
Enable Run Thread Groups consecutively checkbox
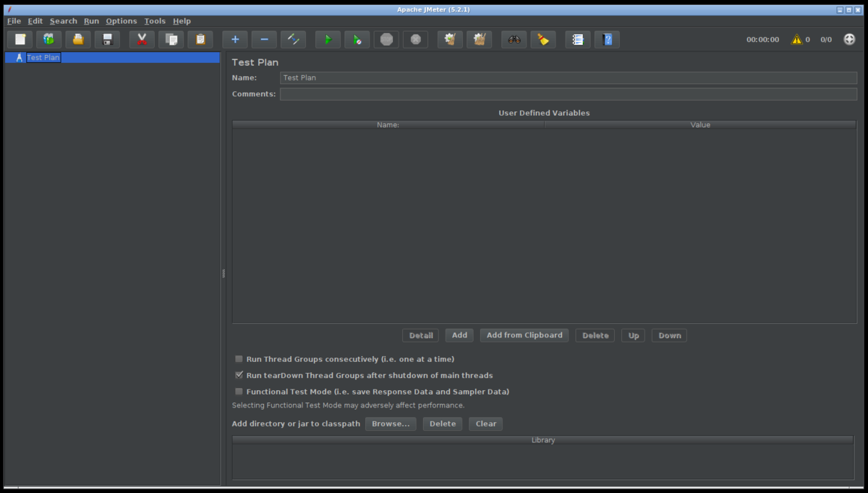[239, 359]
